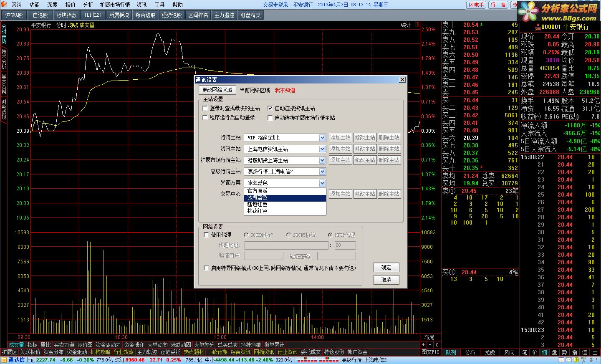The image size is (601, 364).
Task: Select the 细 tab icon at bottom right
Action: pyautogui.click(x=545, y=352)
